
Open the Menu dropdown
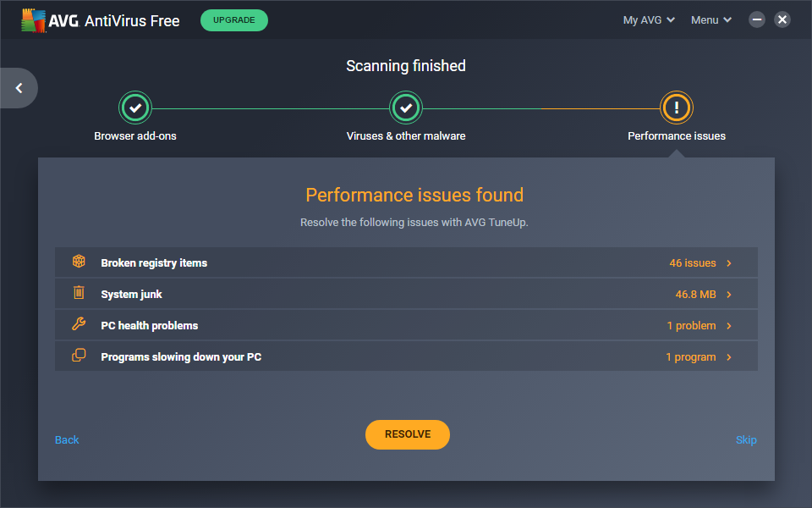pos(710,20)
